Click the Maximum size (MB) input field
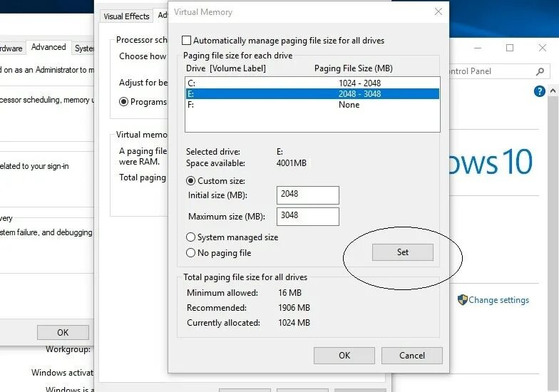This screenshot has height=392, width=559. coord(308,217)
